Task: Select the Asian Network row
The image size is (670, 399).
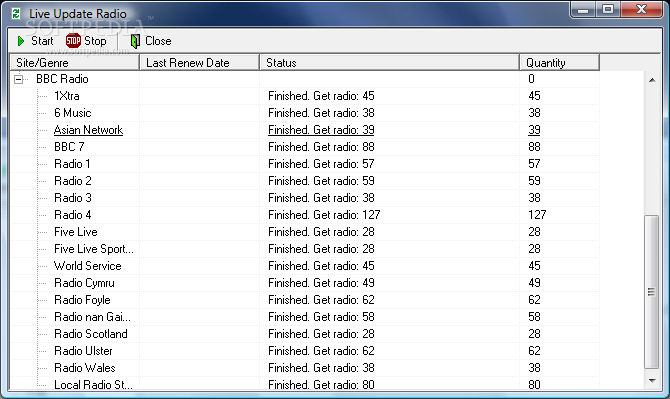Action: [305, 130]
